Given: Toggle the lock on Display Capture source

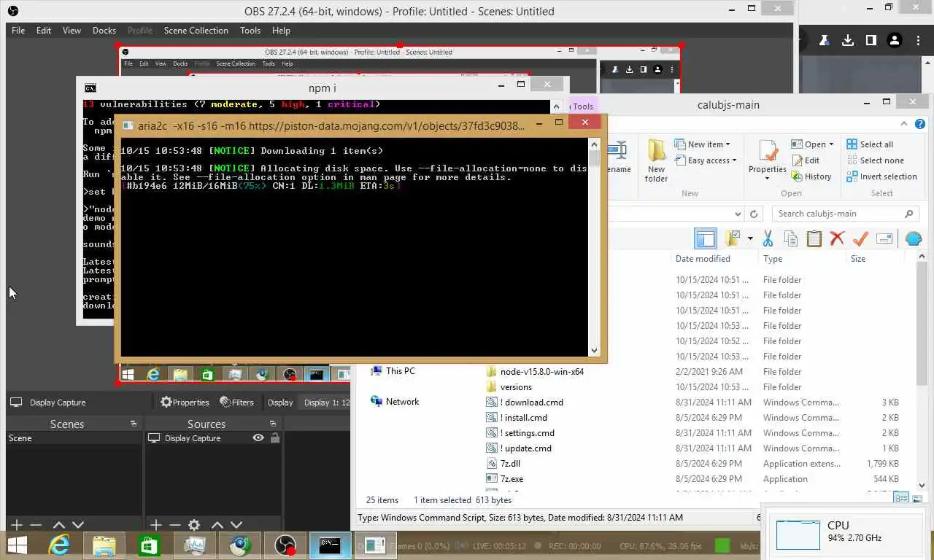Looking at the screenshot, I should click(x=275, y=438).
